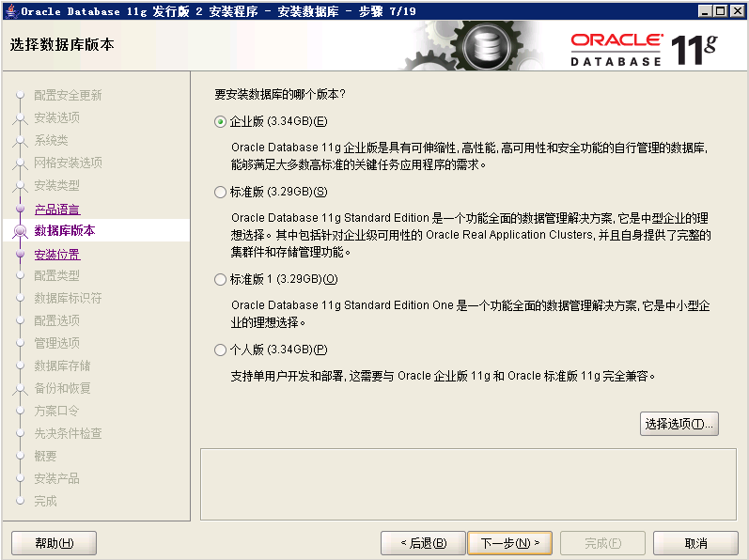Click the database gear graphic in header
This screenshot has height=560, width=749.
click(487, 47)
